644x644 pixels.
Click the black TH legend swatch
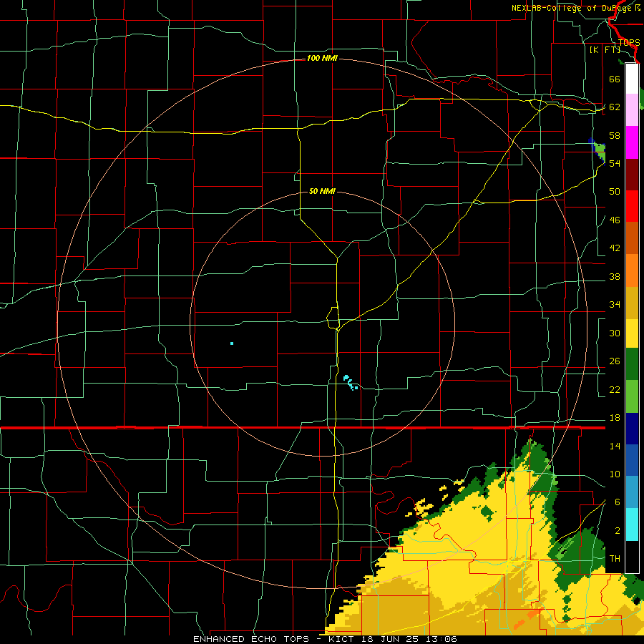[x=632, y=557]
